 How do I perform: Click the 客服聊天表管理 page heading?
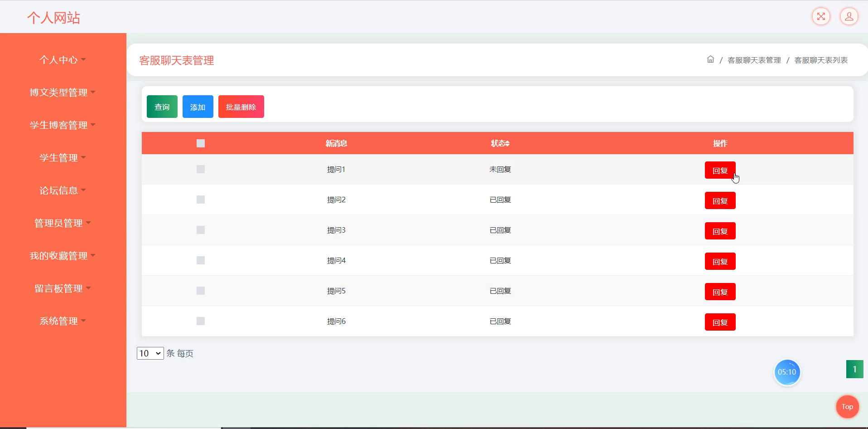coord(177,60)
